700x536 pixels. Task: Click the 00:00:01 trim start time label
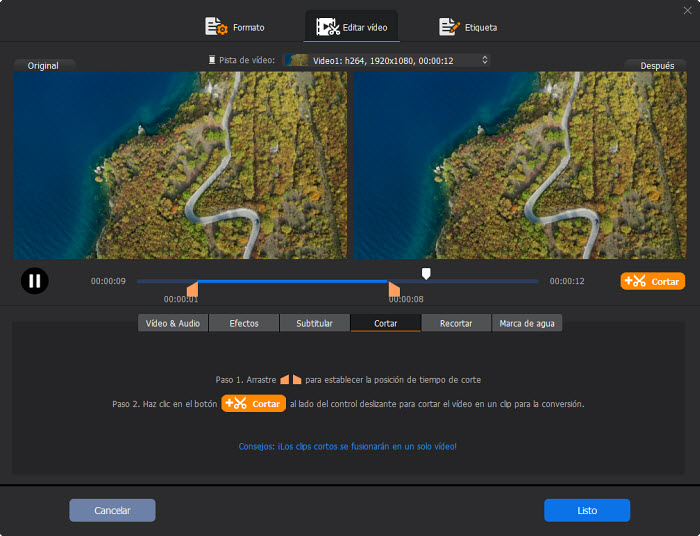(180, 299)
